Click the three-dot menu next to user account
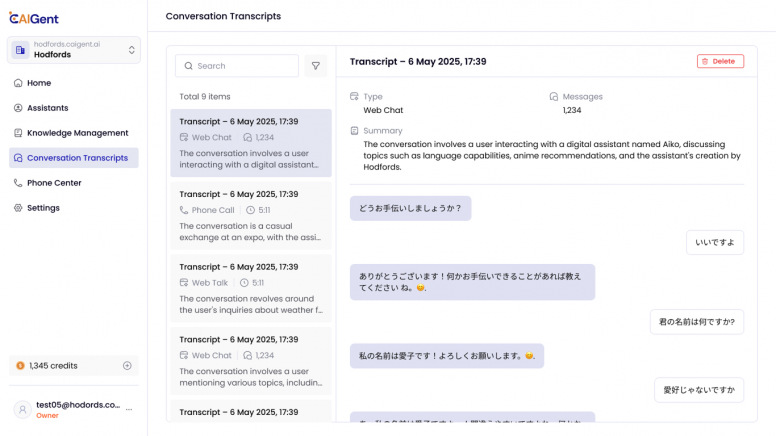Screen dimensions: 776x436 tap(129, 410)
